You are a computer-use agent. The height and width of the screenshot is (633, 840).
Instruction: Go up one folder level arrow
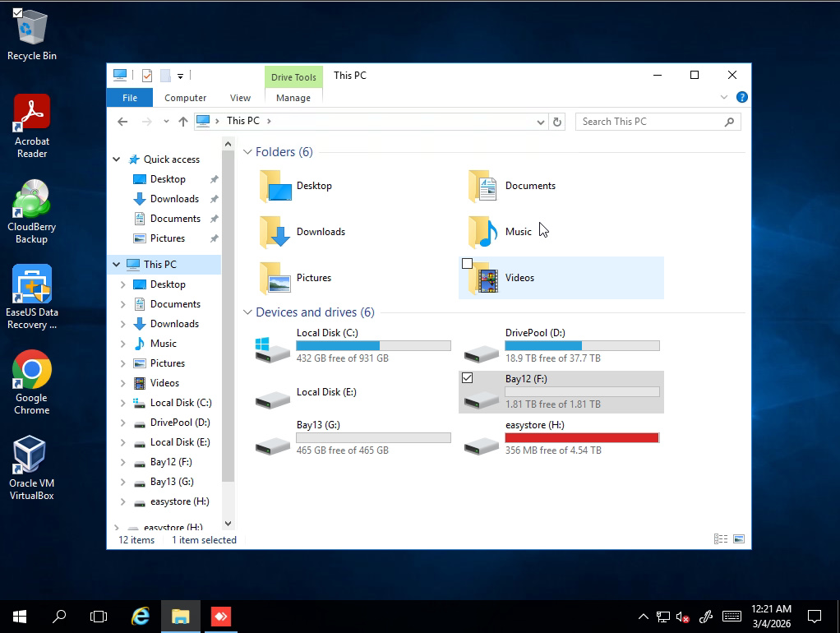tap(183, 122)
